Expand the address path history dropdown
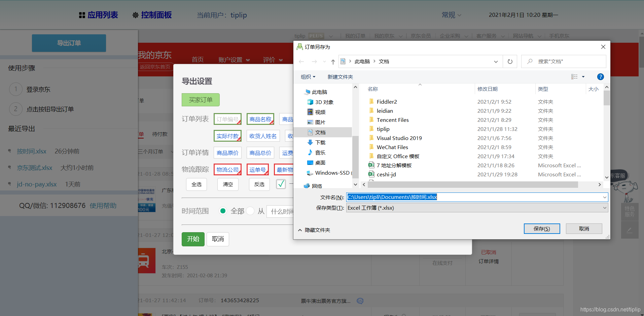This screenshot has height=316, width=644. click(x=496, y=62)
